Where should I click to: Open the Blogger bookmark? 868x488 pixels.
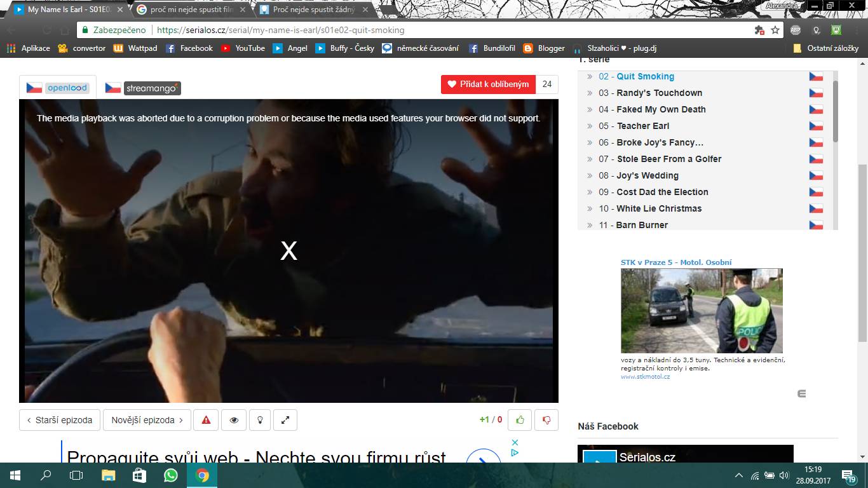pos(544,48)
